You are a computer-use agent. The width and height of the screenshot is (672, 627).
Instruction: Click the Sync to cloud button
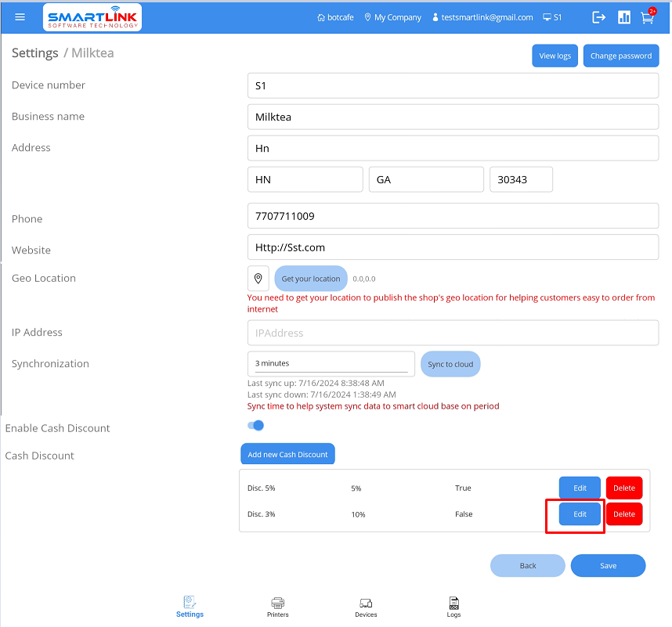(x=450, y=365)
